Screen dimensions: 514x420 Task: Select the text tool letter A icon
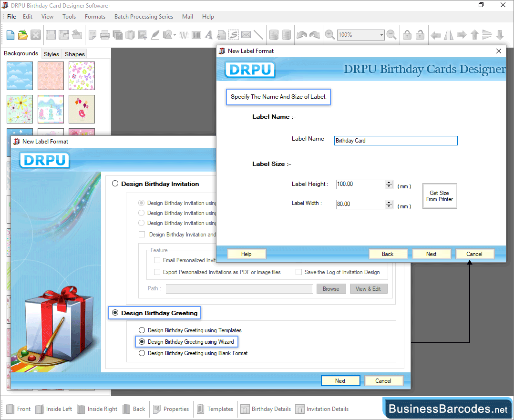[208, 35]
